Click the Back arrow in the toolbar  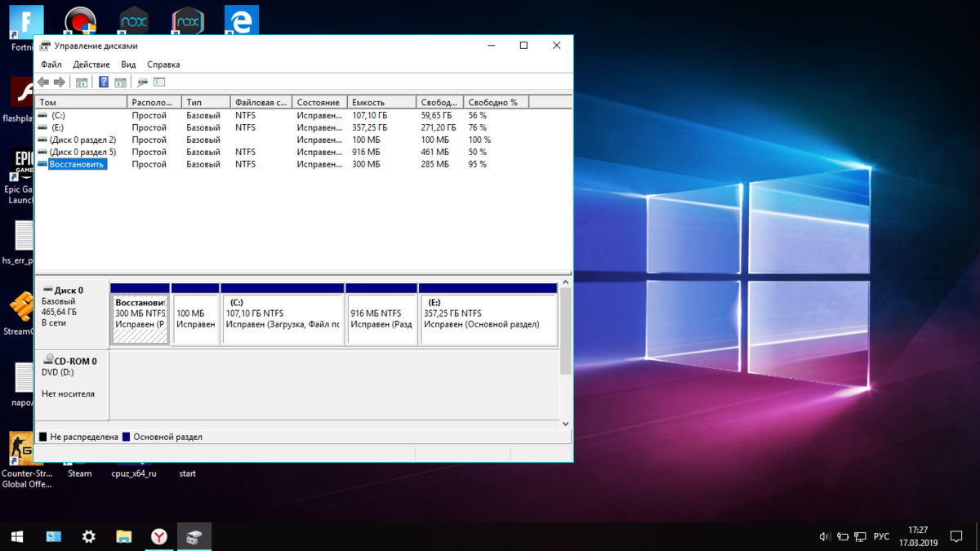click(43, 82)
